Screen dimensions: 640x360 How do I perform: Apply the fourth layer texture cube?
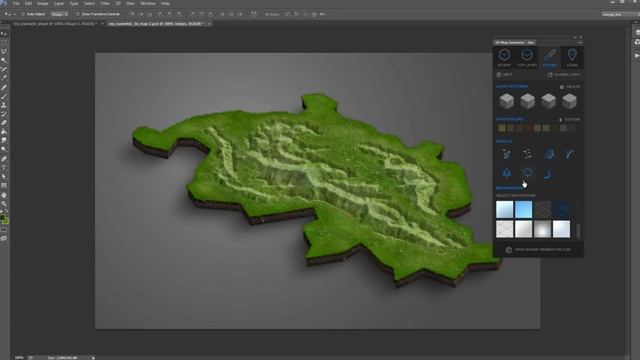click(x=569, y=101)
